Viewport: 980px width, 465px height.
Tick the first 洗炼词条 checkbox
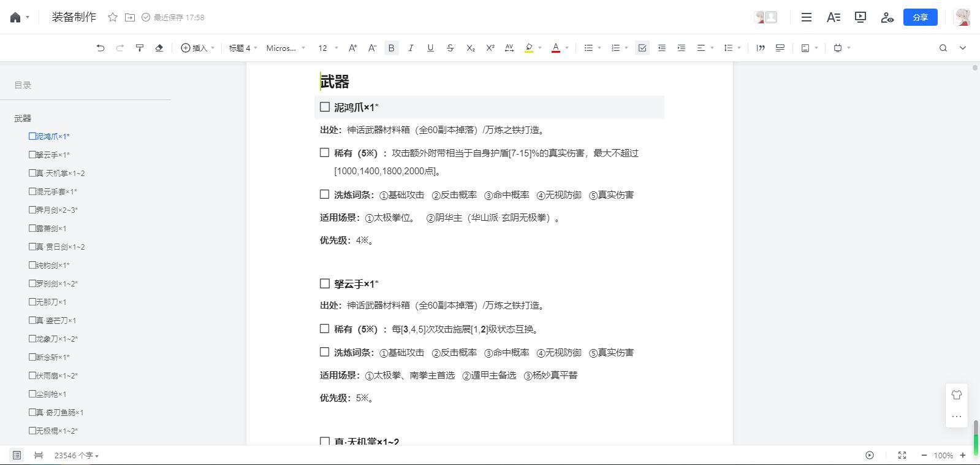325,194
